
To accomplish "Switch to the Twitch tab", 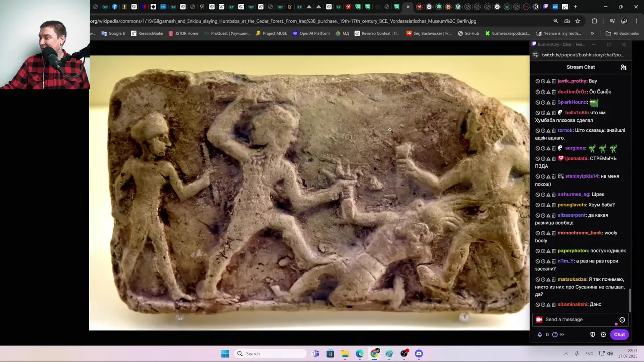I will click(545, 7).
